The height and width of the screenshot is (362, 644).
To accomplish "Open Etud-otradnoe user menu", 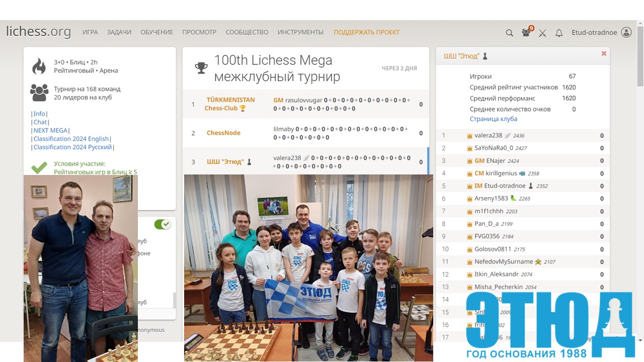I will click(x=594, y=32).
